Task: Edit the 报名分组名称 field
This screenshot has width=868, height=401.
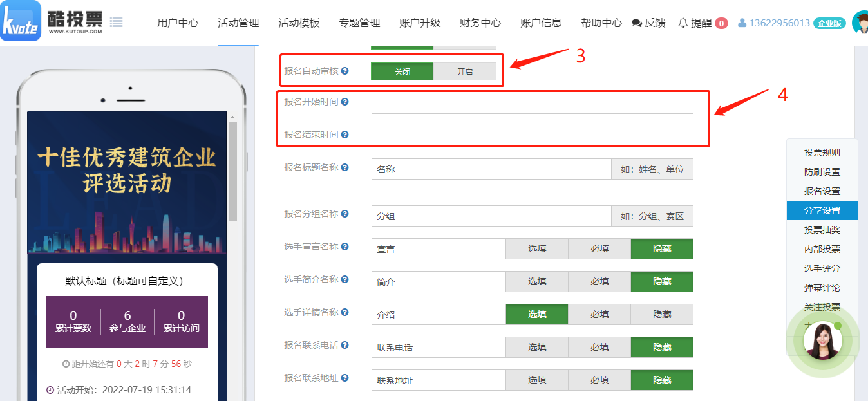Action: click(491, 216)
